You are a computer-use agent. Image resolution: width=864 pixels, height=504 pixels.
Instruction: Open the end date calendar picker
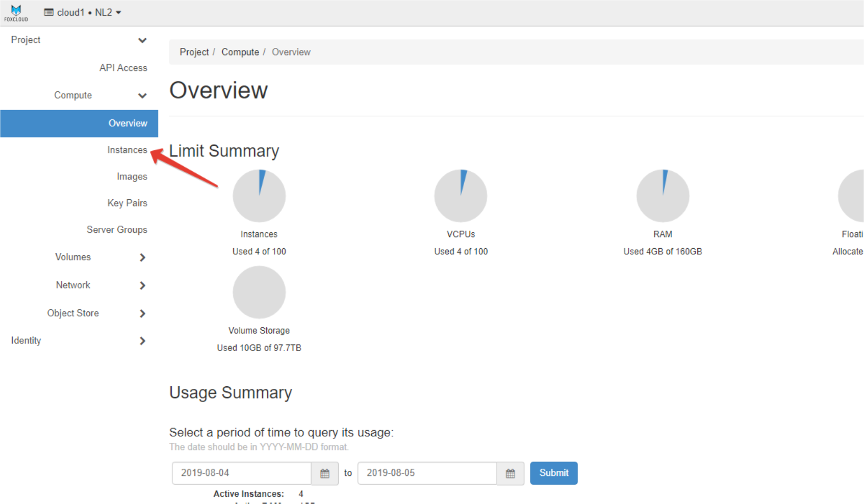tap(510, 473)
